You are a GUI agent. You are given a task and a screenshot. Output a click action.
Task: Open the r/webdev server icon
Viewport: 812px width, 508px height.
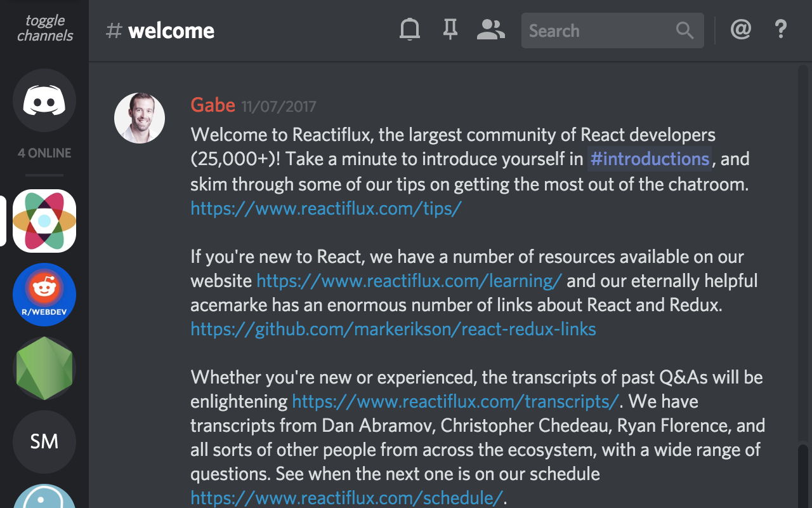click(44, 295)
